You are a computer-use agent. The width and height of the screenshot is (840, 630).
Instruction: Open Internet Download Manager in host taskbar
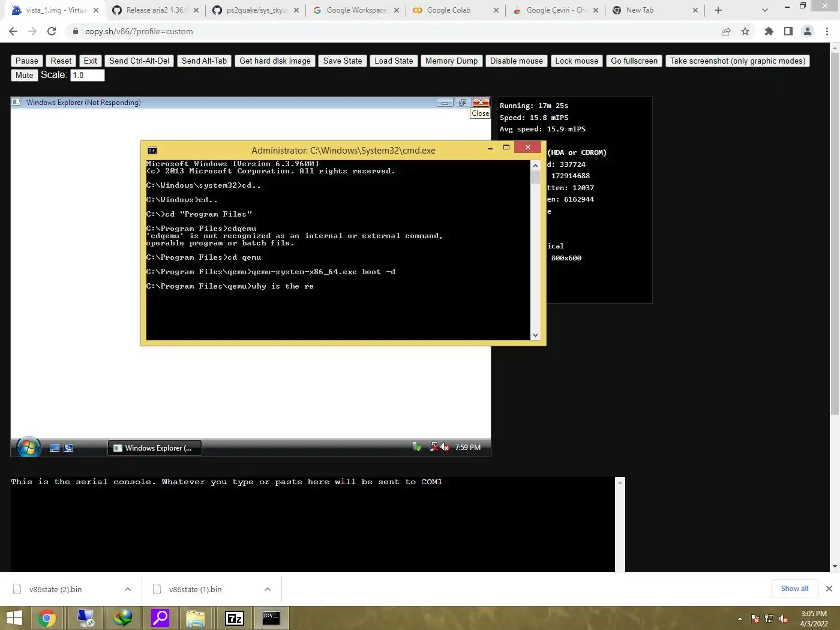(122, 618)
